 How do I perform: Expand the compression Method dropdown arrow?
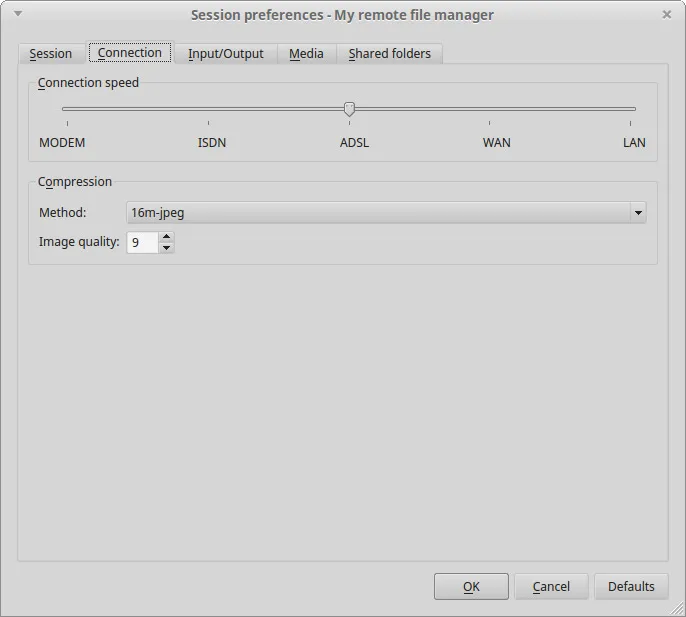tap(638, 213)
